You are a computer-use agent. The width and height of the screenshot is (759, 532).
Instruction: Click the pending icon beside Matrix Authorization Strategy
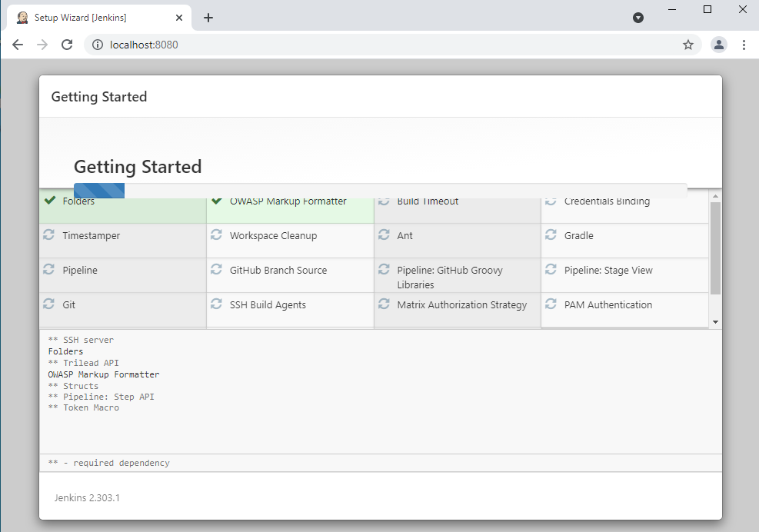click(x=384, y=304)
